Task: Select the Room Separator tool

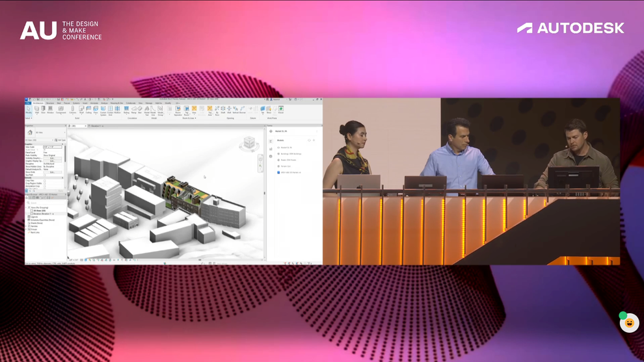Action: [178, 111]
